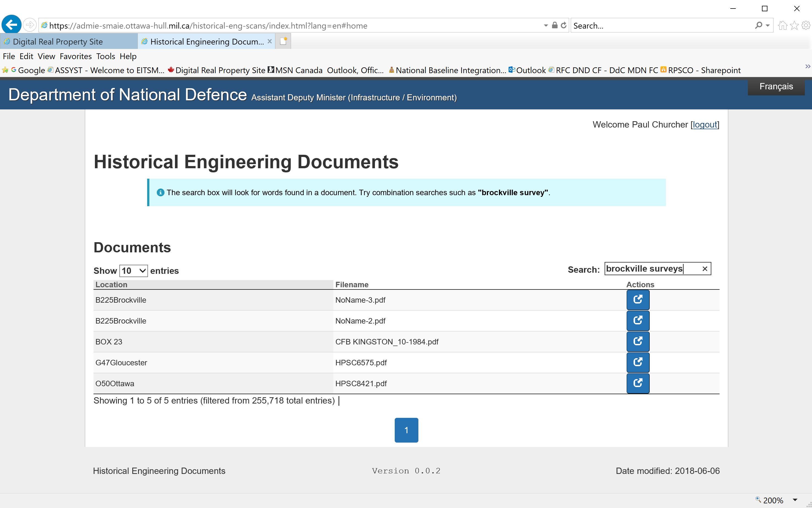Viewport: 812px width, 508px height.
Task: Open the Favorites menu
Action: tap(76, 56)
